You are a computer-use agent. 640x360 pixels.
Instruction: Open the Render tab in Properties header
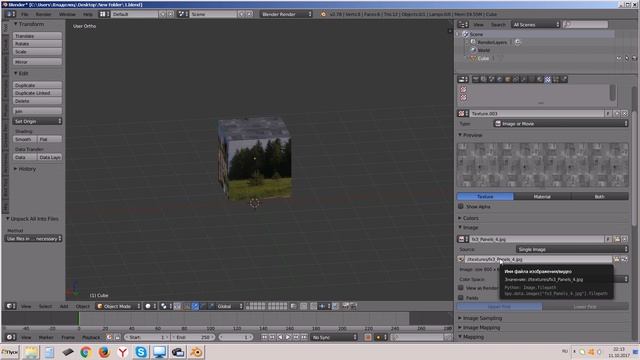click(476, 79)
